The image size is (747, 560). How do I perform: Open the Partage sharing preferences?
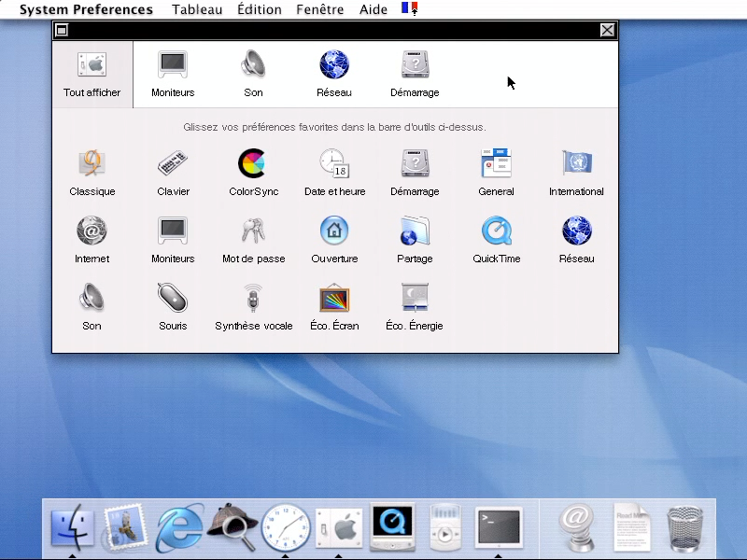tap(415, 240)
